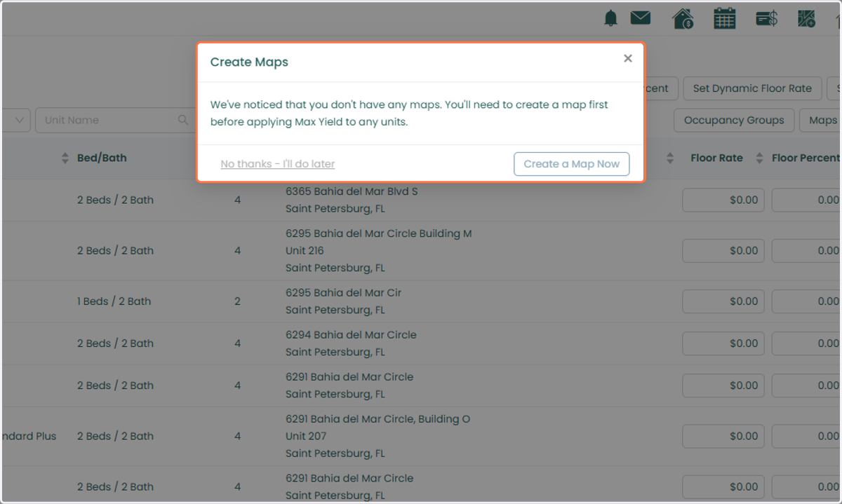
Task: Click address '6365 Bahia del Mar Blvd S'
Action: click(x=352, y=191)
